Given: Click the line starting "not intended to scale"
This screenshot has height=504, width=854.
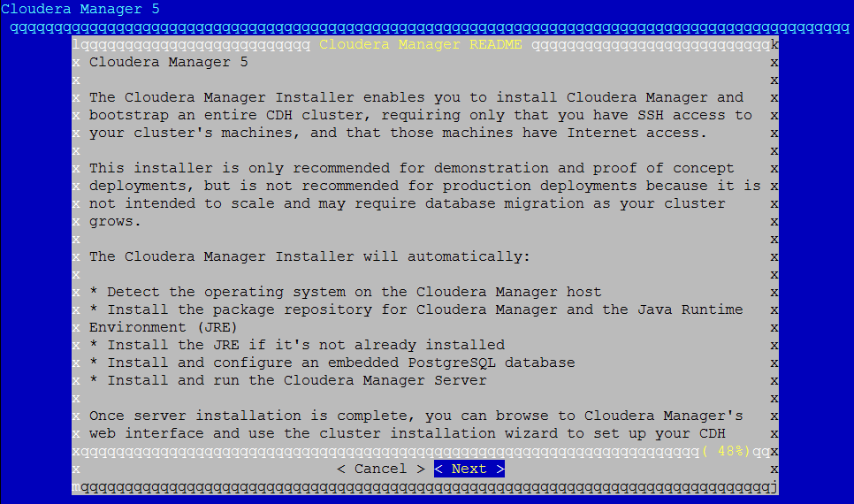Looking at the screenshot, I should click(407, 203).
